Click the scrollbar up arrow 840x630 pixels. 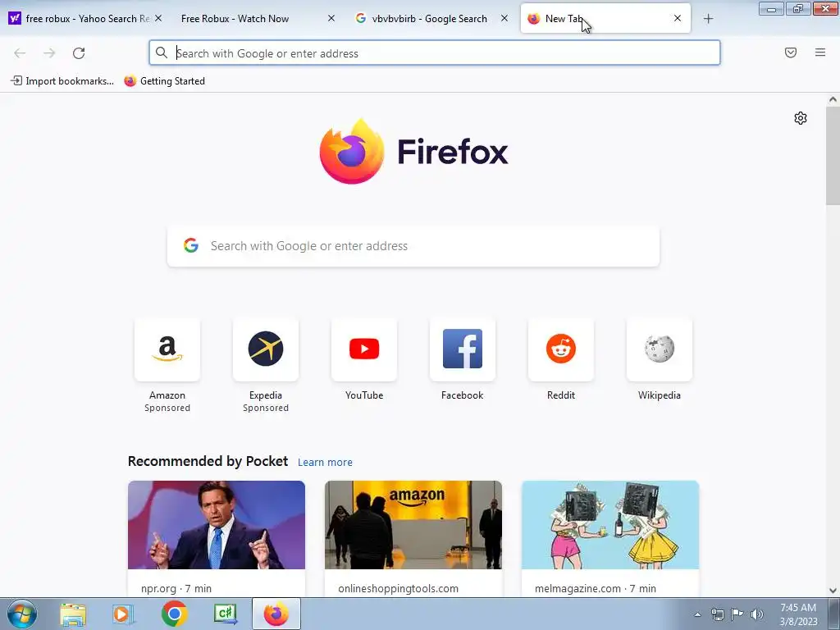[833, 99]
